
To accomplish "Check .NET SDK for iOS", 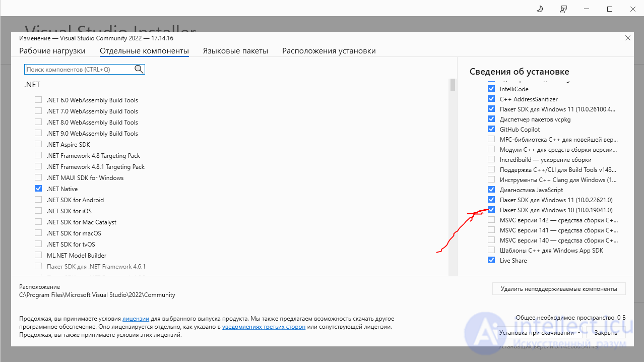I will click(38, 211).
